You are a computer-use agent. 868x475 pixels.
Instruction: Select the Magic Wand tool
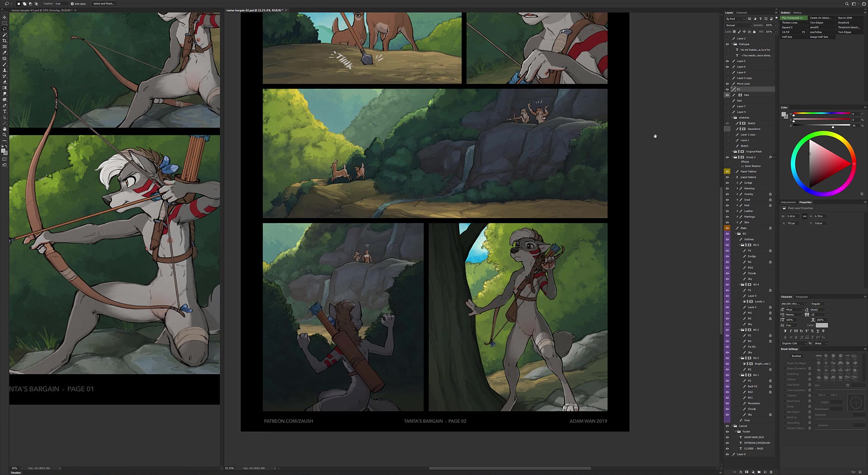click(x=5, y=35)
